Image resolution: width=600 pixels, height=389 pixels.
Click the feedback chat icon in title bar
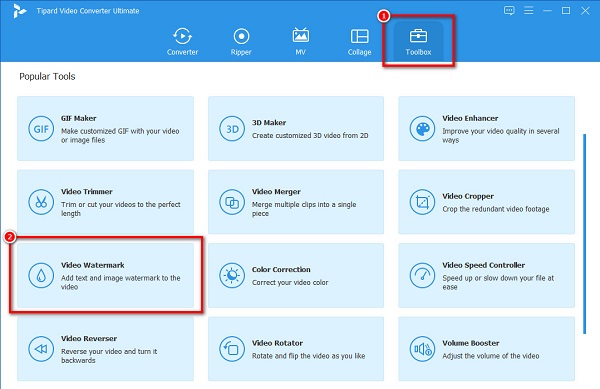pyautogui.click(x=509, y=11)
